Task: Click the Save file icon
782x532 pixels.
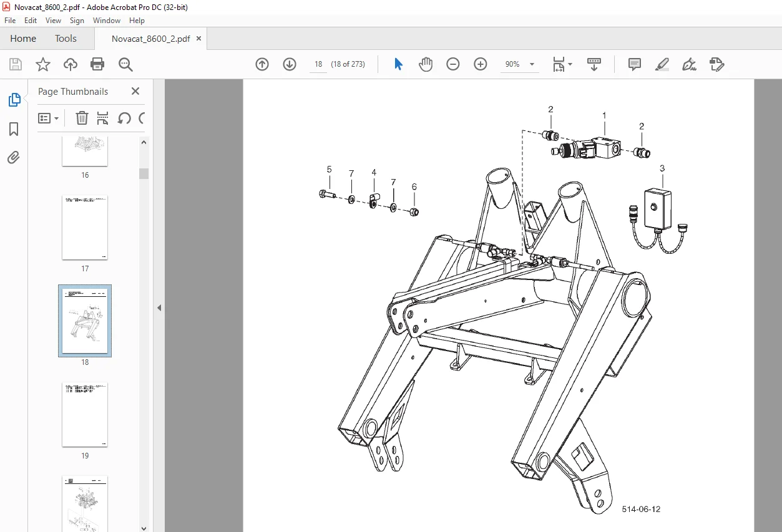Action: (x=16, y=64)
